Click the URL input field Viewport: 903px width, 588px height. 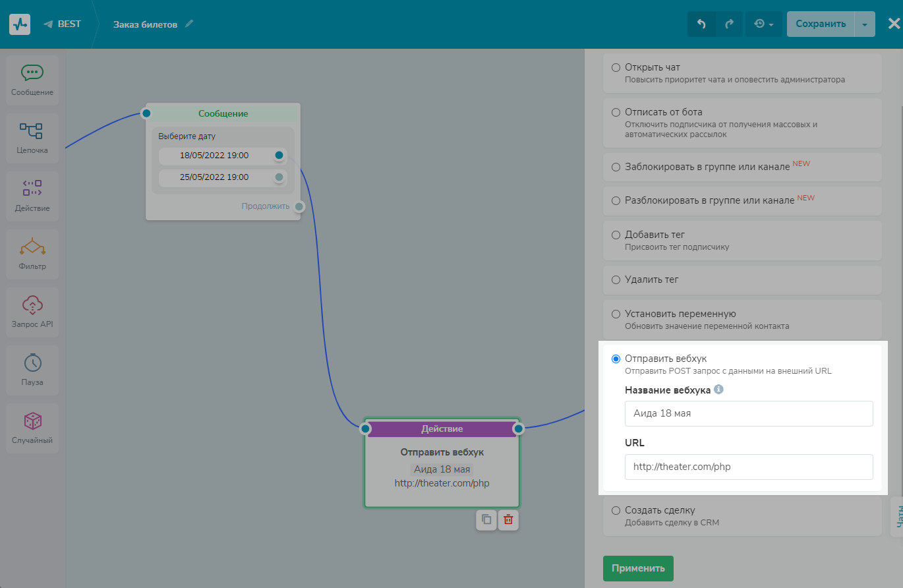pyautogui.click(x=748, y=467)
